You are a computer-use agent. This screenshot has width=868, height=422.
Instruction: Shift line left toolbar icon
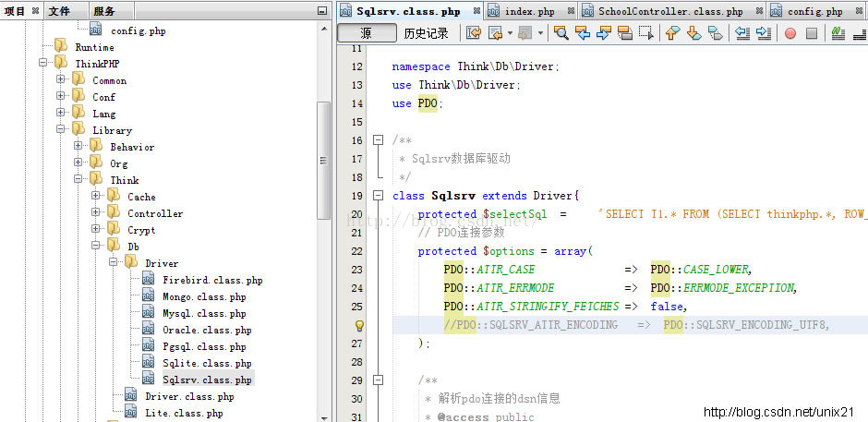pos(742,33)
